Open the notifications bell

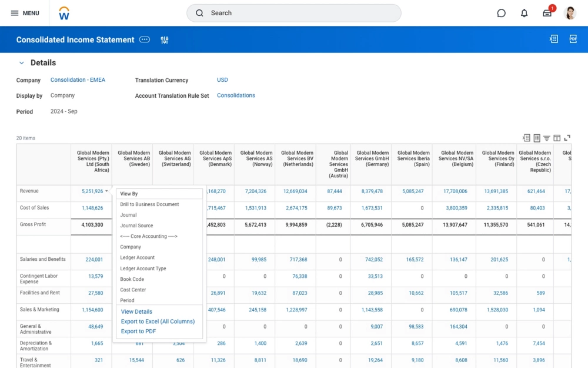coord(524,13)
